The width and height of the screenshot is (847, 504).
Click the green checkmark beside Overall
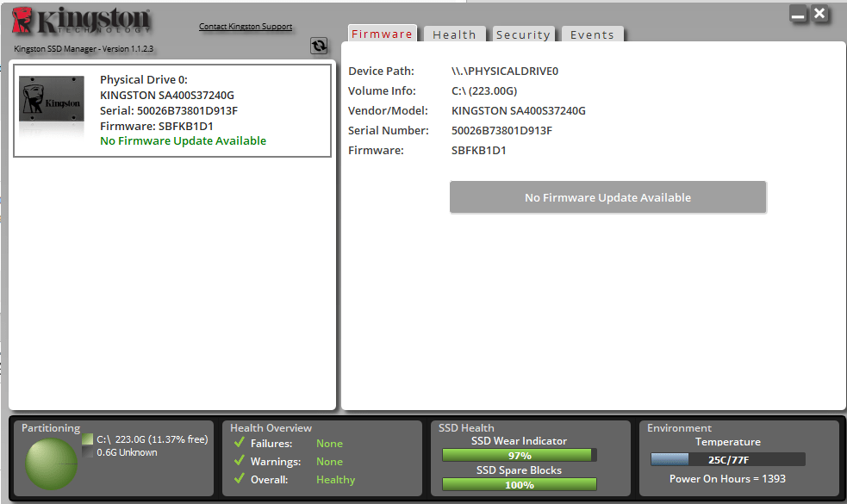coord(240,479)
